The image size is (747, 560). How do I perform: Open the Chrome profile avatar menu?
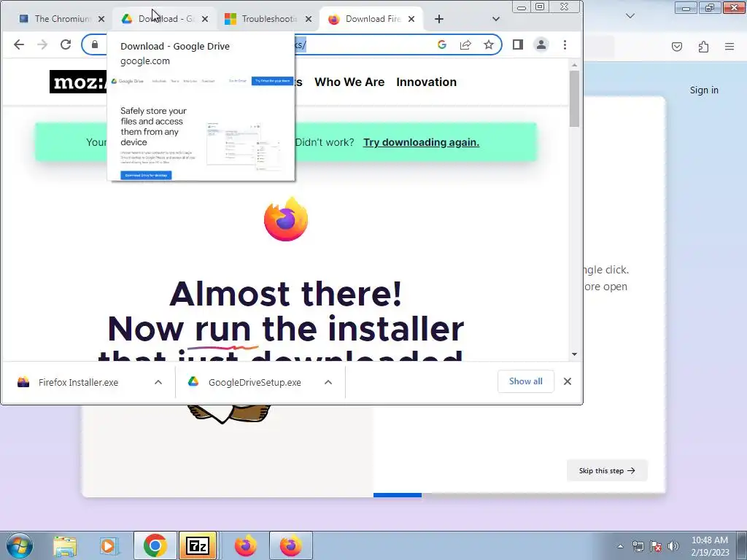[541, 44]
